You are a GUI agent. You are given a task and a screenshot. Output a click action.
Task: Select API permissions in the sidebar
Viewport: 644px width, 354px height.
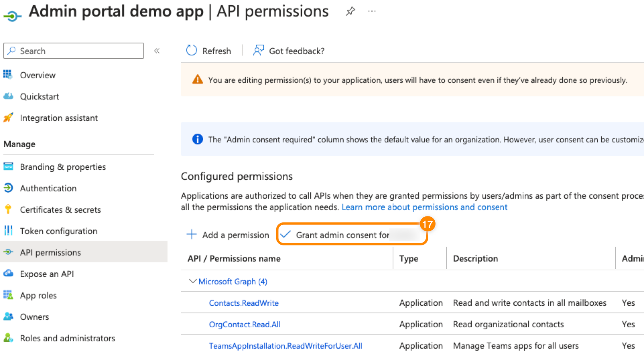click(x=50, y=252)
